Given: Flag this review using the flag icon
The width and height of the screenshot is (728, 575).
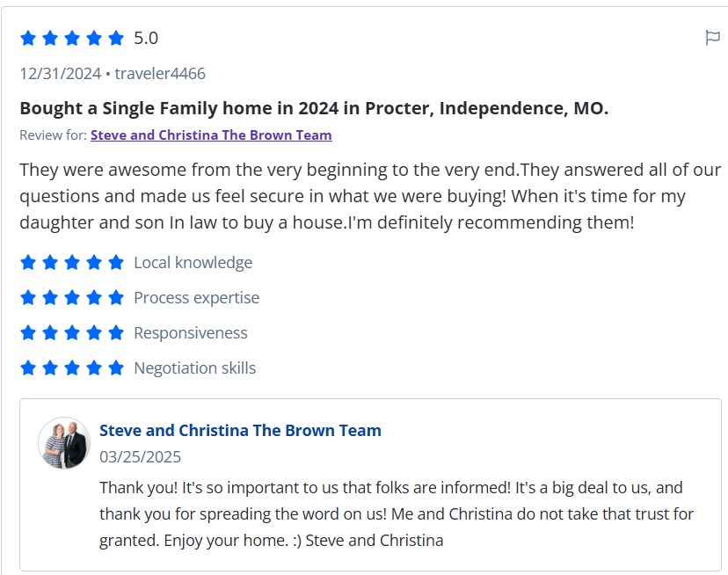Looking at the screenshot, I should pos(712,38).
